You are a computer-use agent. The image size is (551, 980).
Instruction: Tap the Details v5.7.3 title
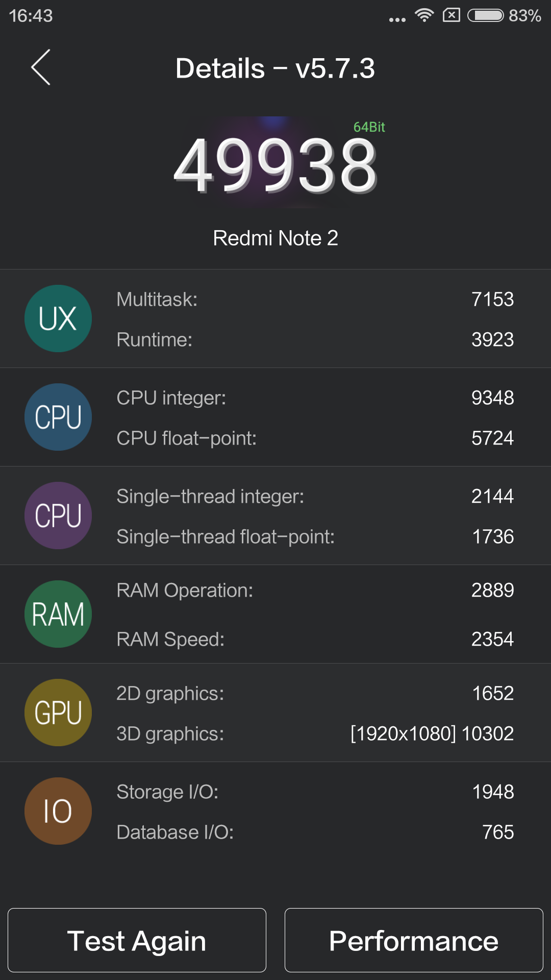pos(275,68)
